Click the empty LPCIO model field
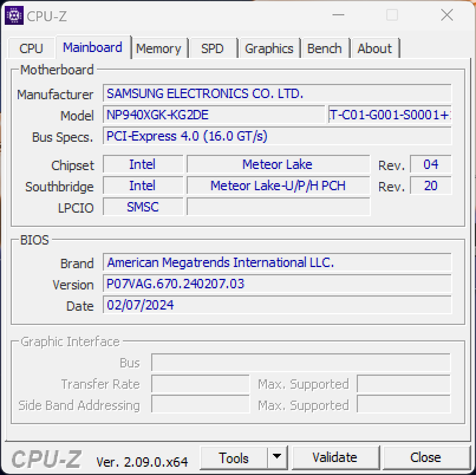Screen dimensions: 476x475 tap(278, 207)
